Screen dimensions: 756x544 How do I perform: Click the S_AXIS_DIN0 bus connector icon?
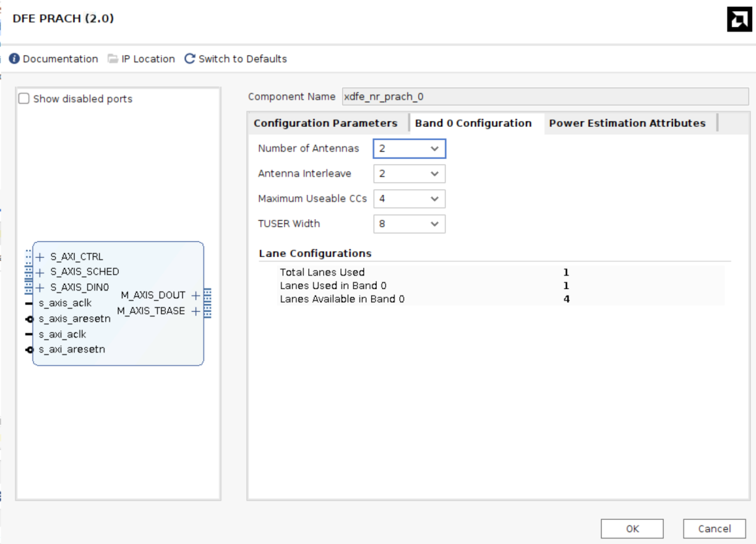(x=28, y=288)
